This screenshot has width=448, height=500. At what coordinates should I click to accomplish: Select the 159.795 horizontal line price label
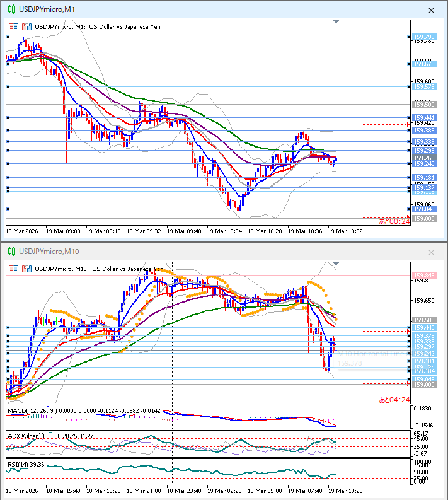[423, 37]
